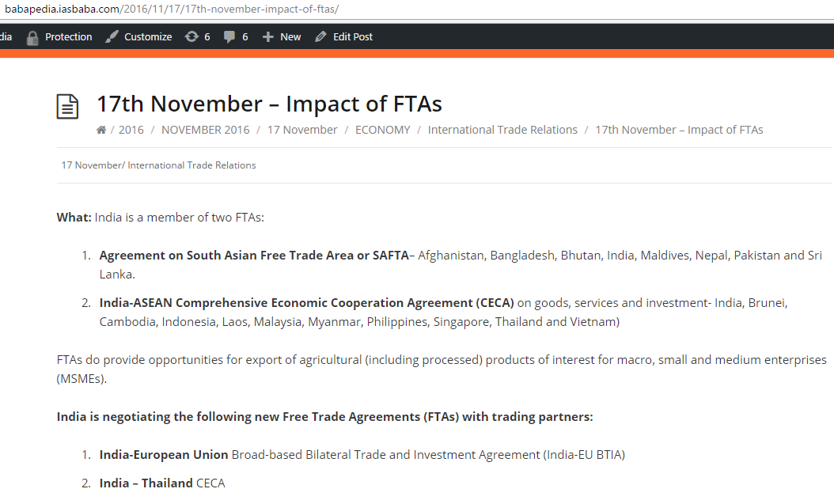Select Edit Post in admin bar
The image size is (834, 504).
click(344, 36)
